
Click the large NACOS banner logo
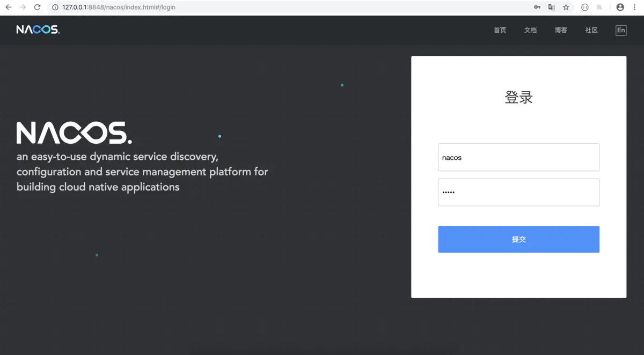tap(74, 133)
